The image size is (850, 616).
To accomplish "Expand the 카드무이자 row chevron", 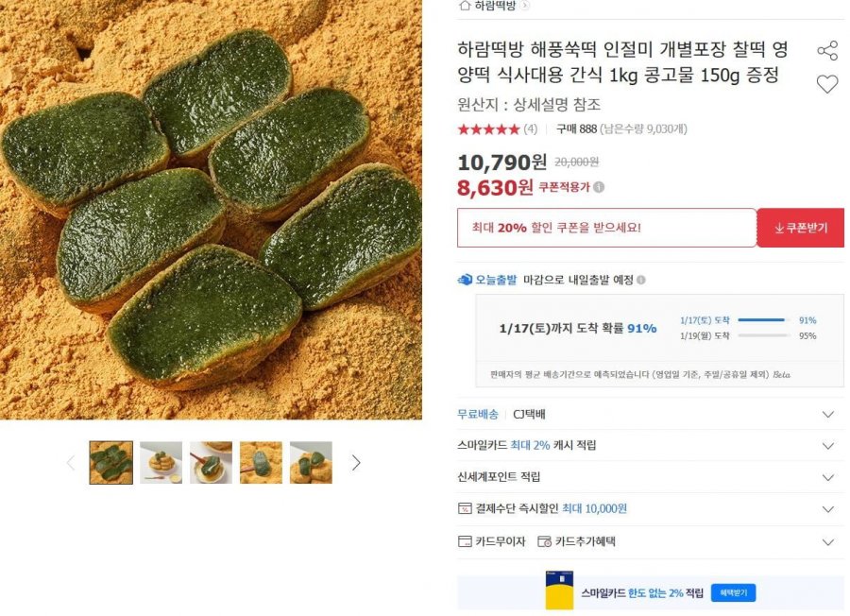I will 828,542.
